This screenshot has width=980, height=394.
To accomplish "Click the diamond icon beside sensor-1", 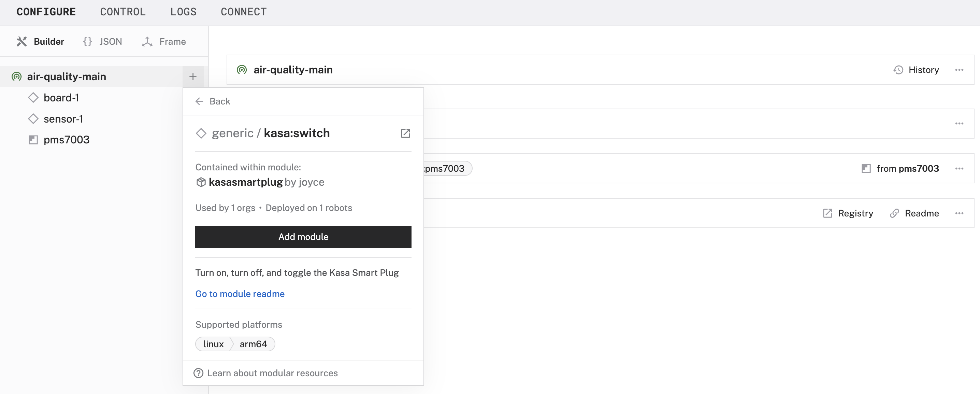I will [x=33, y=119].
